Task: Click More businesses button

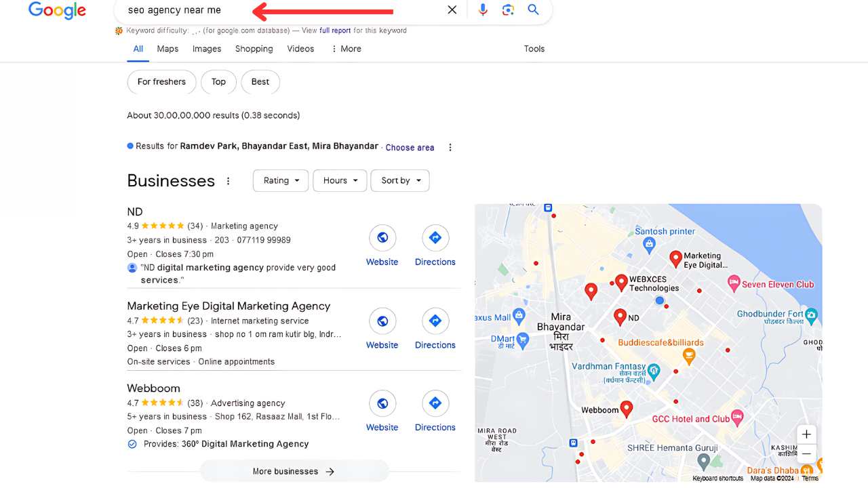Action: coord(294,472)
